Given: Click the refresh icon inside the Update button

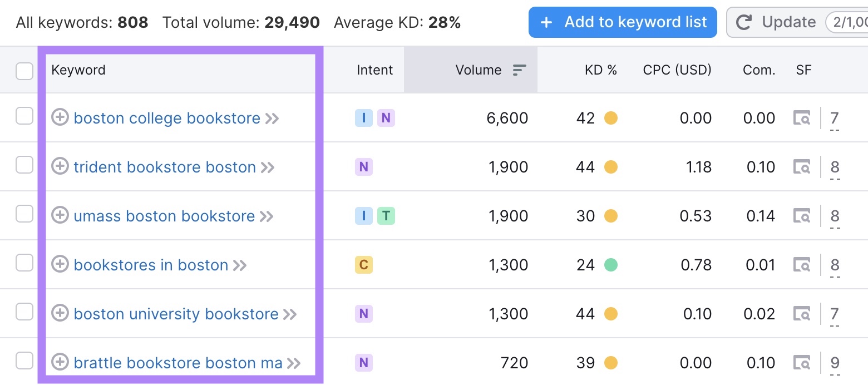Looking at the screenshot, I should click(x=744, y=22).
